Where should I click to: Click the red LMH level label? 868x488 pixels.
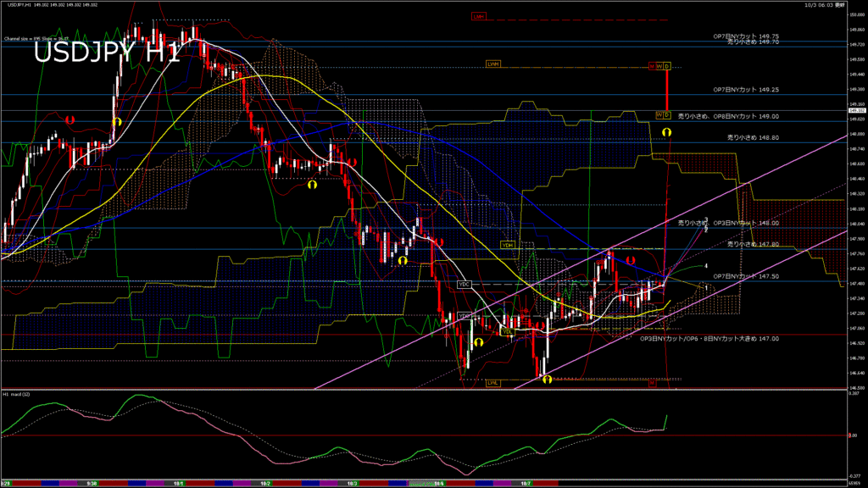(x=480, y=16)
